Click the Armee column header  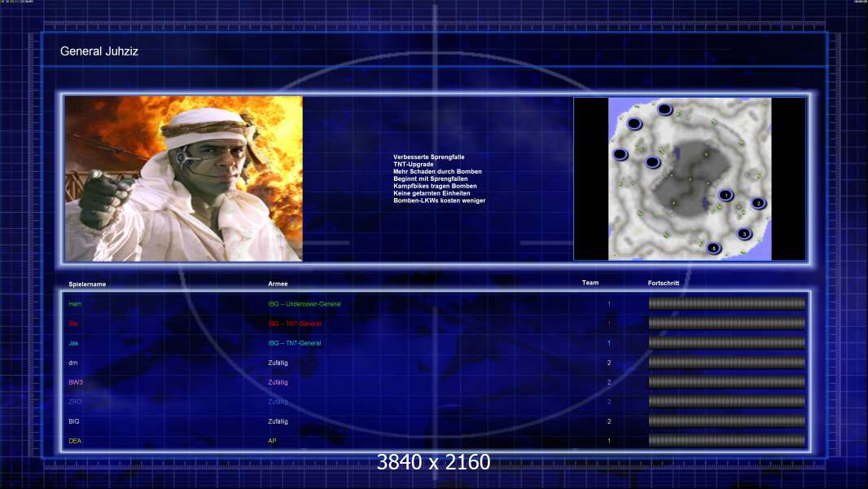click(278, 284)
